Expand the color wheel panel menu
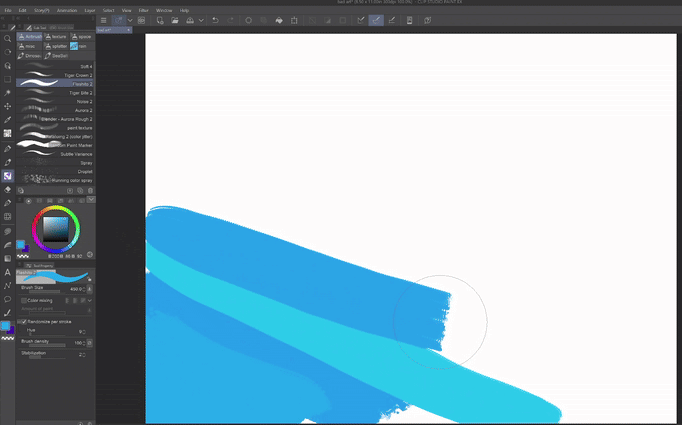Image resolution: width=682 pixels, height=425 pixels. click(91, 200)
